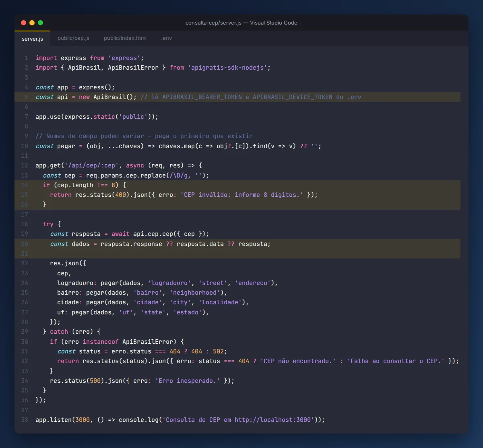Click line number 20 in gutter
The height and width of the screenshot is (448, 483).
click(25, 244)
